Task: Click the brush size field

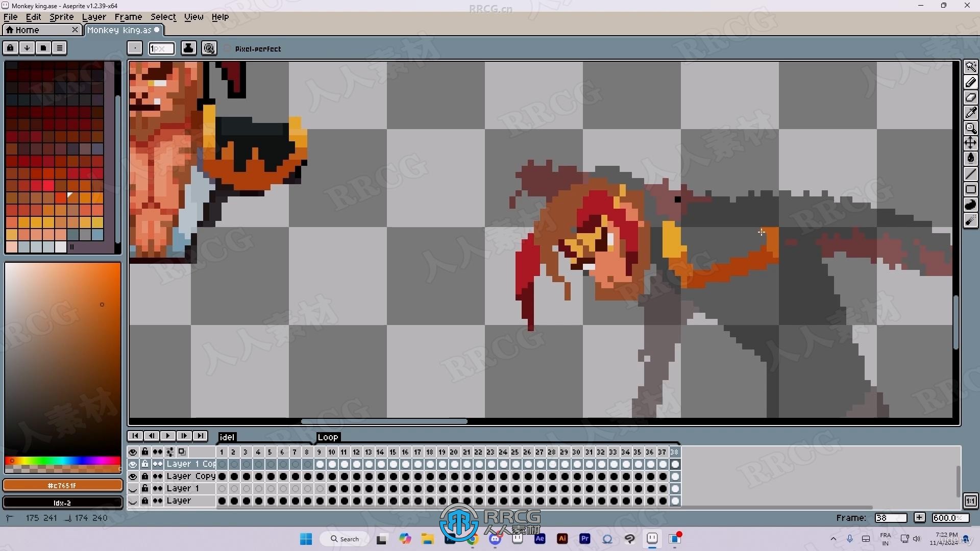Action: click(x=161, y=48)
